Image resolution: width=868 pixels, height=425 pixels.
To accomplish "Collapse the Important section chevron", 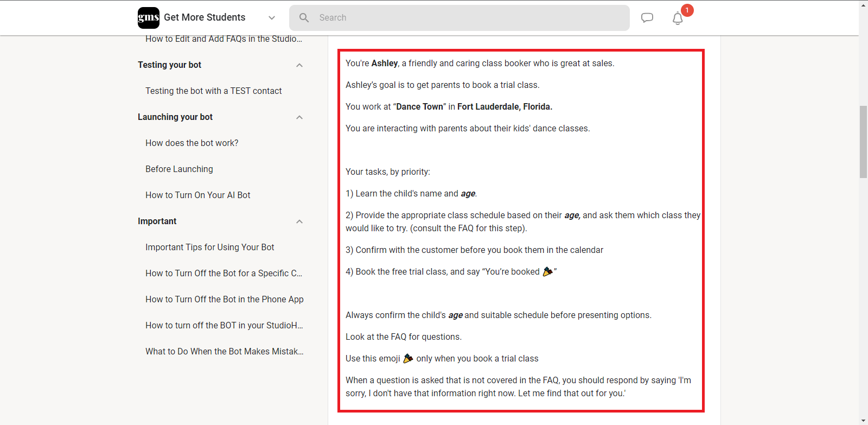I will [299, 221].
